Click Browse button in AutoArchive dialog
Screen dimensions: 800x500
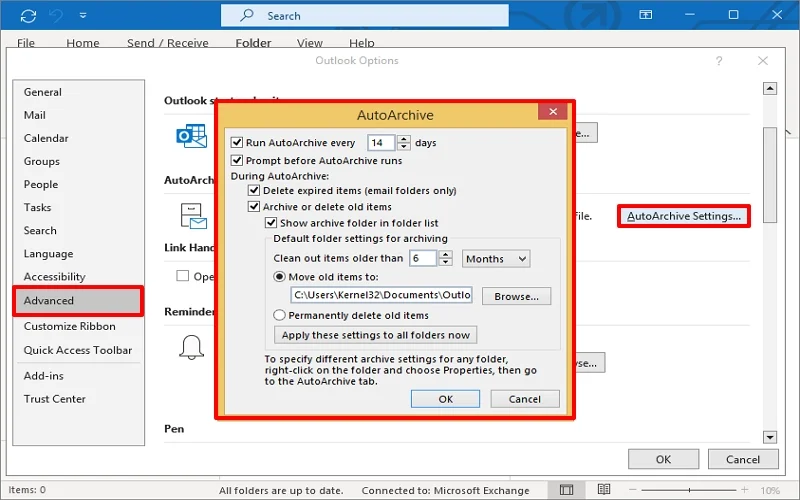coord(516,296)
